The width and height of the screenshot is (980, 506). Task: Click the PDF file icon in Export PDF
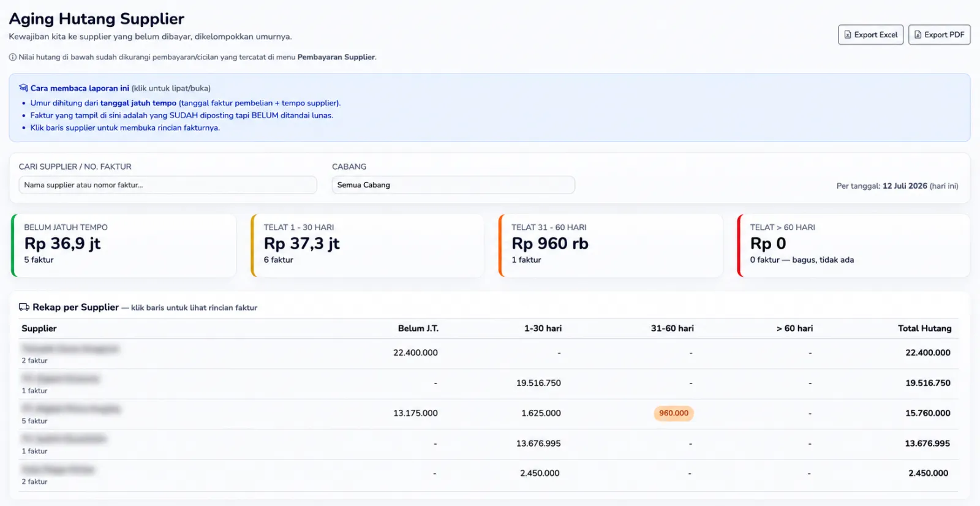point(918,35)
